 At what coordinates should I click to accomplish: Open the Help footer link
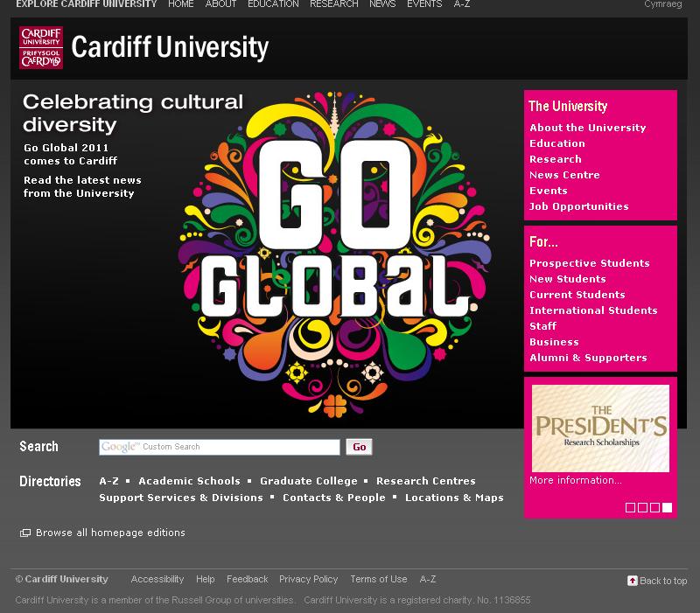pyautogui.click(x=206, y=579)
